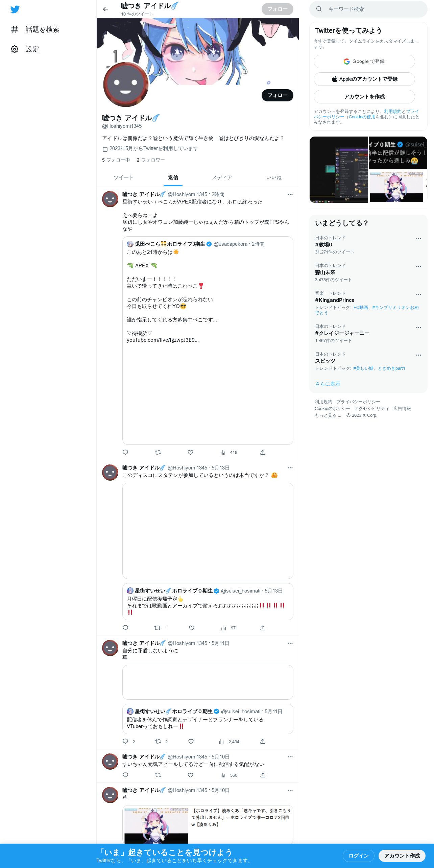Register with the Google で登録 button

pyautogui.click(x=364, y=62)
